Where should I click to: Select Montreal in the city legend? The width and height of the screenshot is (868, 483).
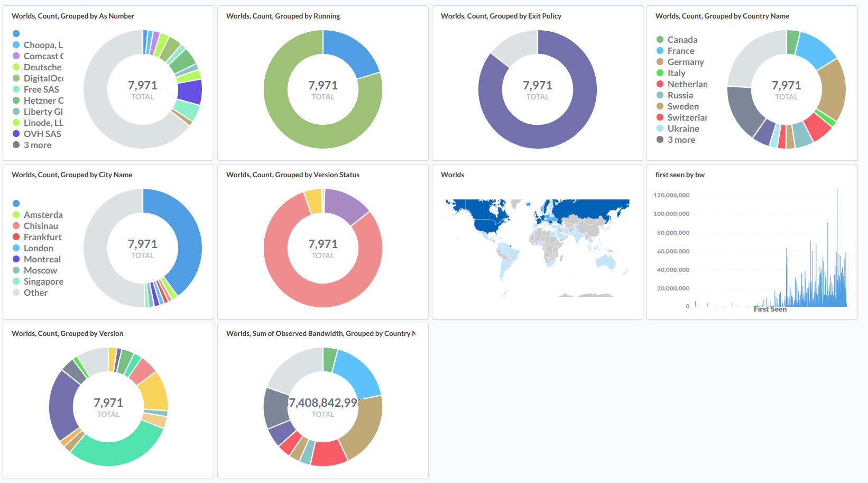coord(36,259)
